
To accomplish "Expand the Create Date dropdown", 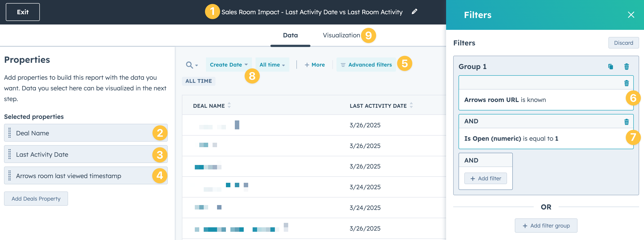I will point(229,65).
